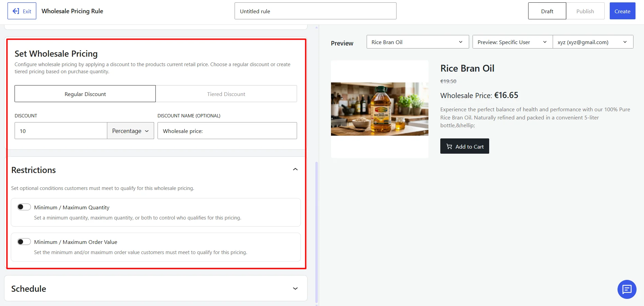Click the Schedule section heading
Image resolution: width=644 pixels, height=306 pixels.
[29, 289]
